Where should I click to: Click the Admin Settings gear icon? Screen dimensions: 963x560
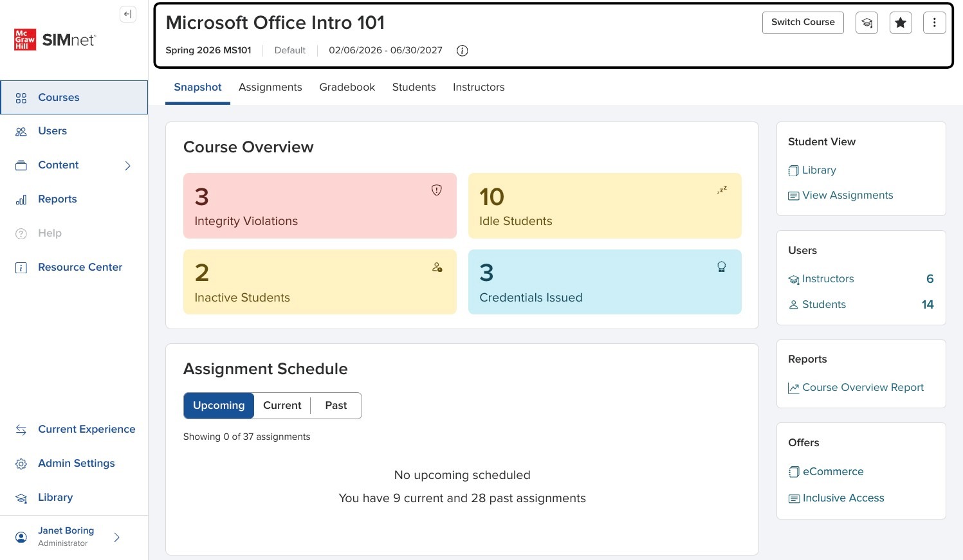pos(21,464)
